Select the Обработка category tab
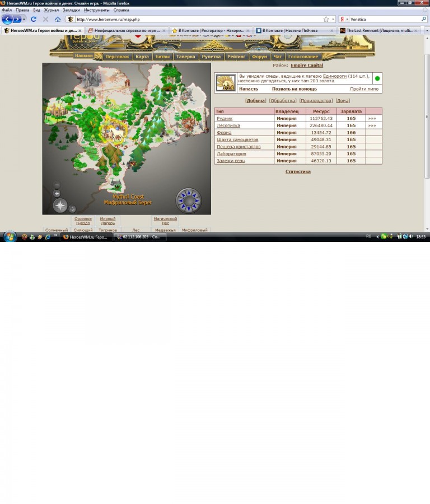 (283, 101)
